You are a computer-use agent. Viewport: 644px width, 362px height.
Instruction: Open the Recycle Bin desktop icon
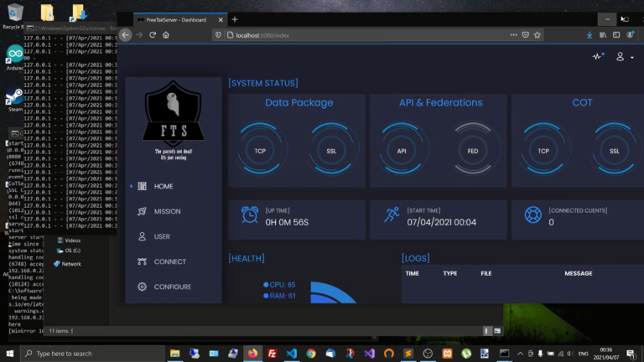pyautogui.click(x=14, y=17)
